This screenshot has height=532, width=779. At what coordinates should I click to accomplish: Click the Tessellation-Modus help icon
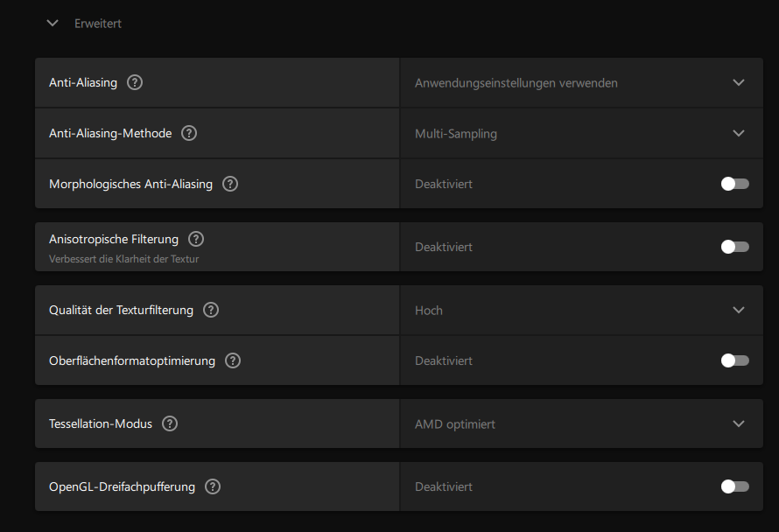click(x=170, y=423)
